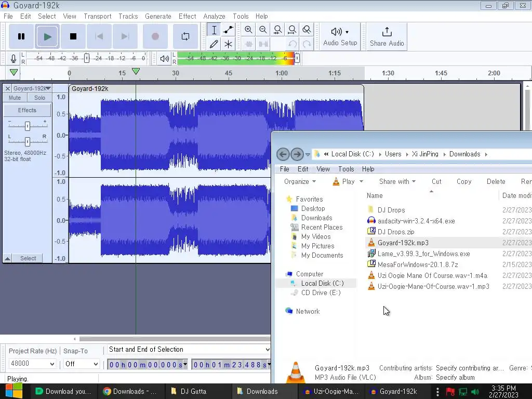Open the Share with dropdown
This screenshot has height=399, width=532.
click(x=397, y=181)
